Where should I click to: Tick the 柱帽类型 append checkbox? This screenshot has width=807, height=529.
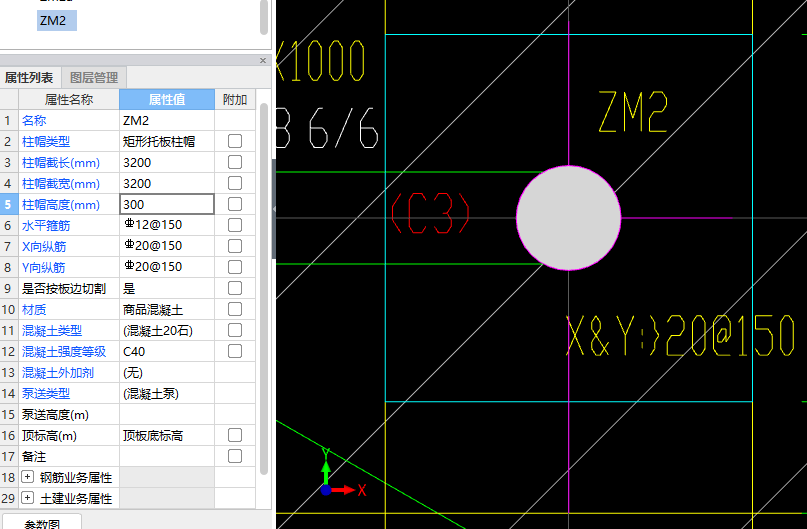click(235, 141)
